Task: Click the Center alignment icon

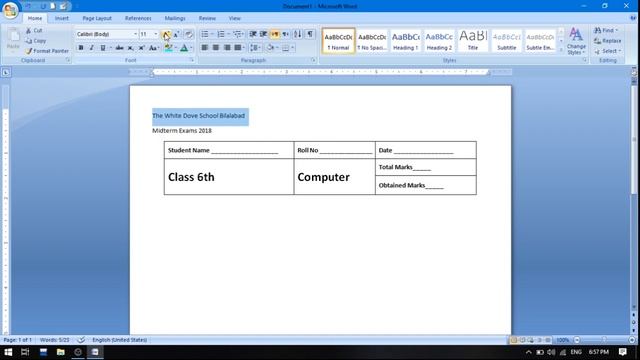Action: click(x=216, y=48)
